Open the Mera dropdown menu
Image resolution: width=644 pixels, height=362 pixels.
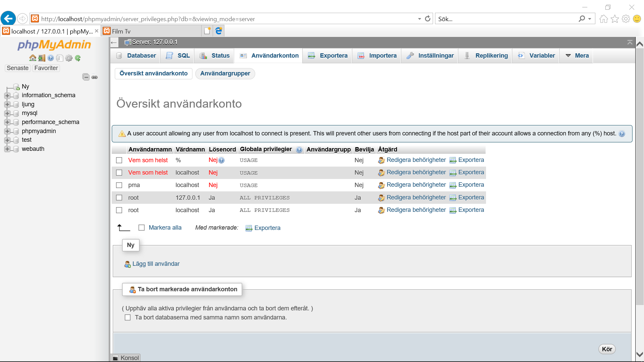[x=577, y=56]
